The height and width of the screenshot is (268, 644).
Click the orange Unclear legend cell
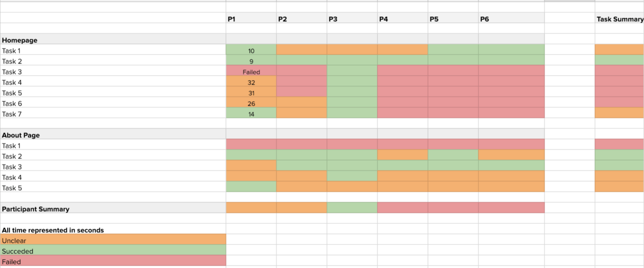coord(113,240)
